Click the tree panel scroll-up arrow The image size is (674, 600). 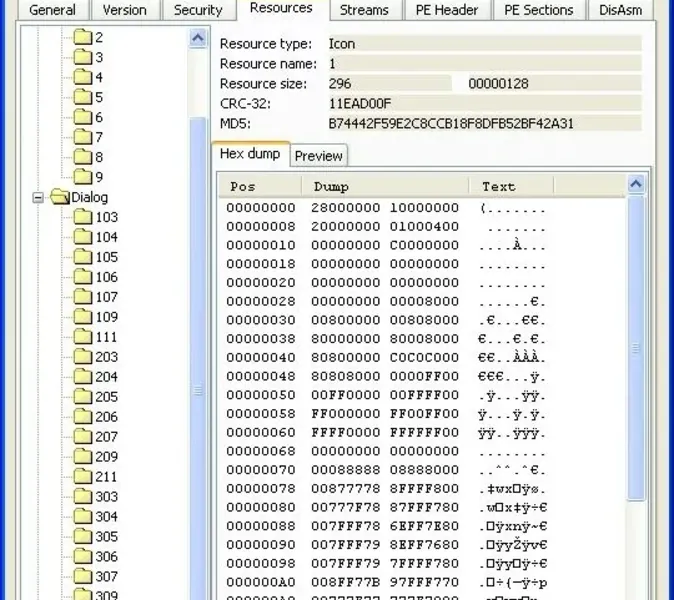click(x=198, y=38)
